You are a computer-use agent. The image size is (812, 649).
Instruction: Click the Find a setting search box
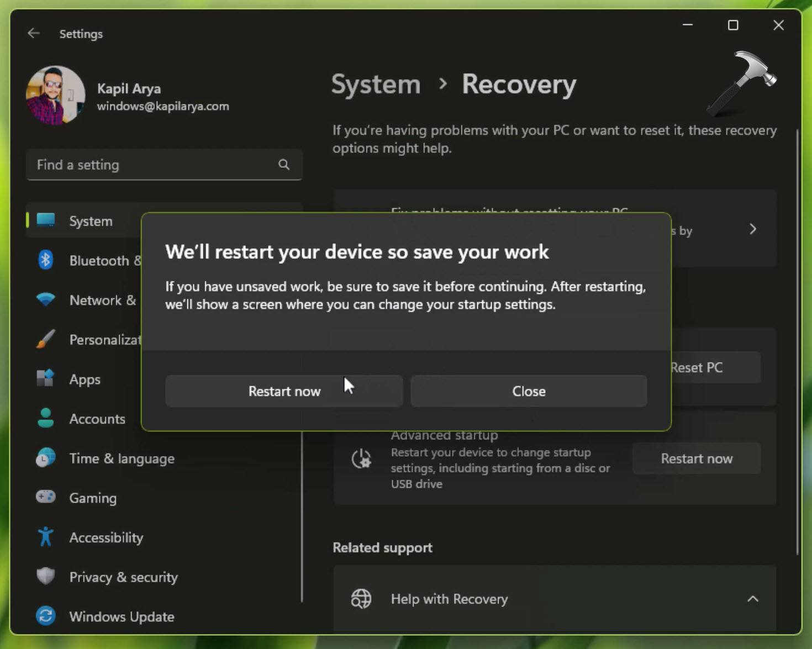(155, 165)
